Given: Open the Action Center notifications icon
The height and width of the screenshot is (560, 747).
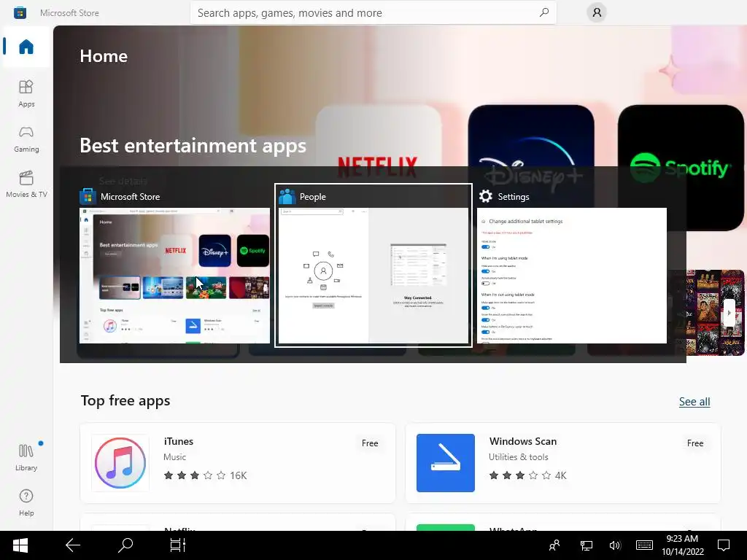Looking at the screenshot, I should [724, 545].
